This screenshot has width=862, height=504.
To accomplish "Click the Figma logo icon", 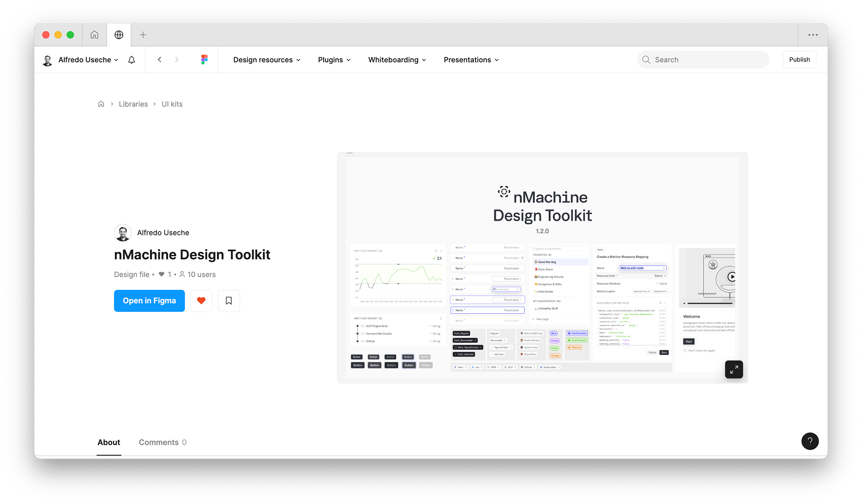I will point(204,60).
